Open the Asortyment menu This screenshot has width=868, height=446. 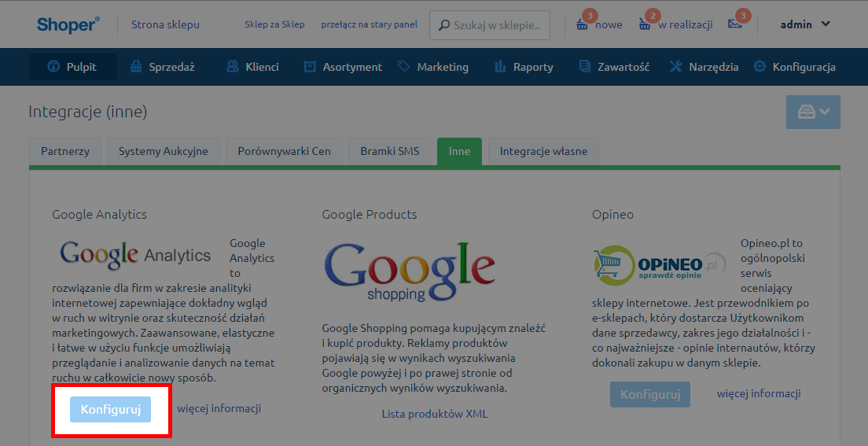(343, 67)
